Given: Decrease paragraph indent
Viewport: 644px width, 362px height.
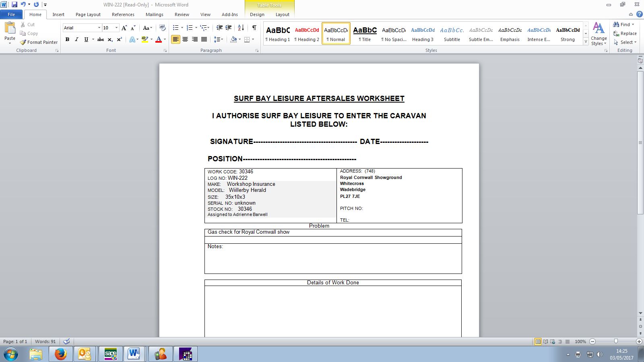Looking at the screenshot, I should point(219,28).
